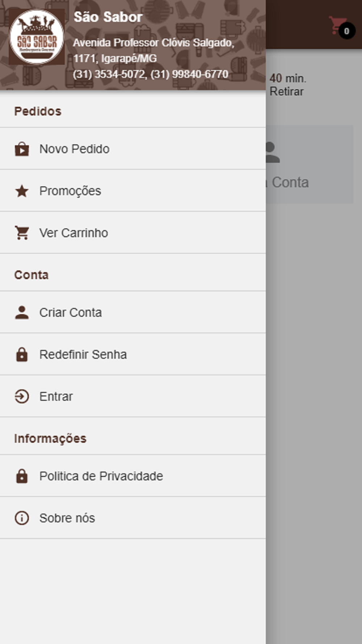Click the restaurant phone numbers text
Screen dimensions: 362x644
tap(151, 74)
